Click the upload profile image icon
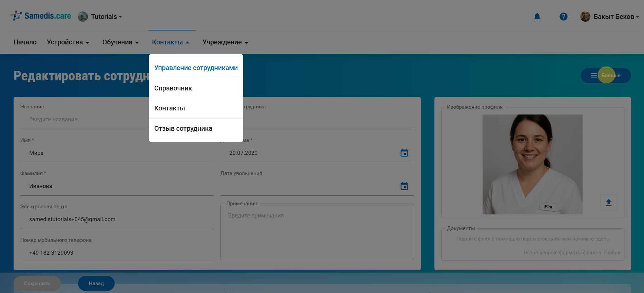The height and width of the screenshot is (293, 644). tap(608, 203)
